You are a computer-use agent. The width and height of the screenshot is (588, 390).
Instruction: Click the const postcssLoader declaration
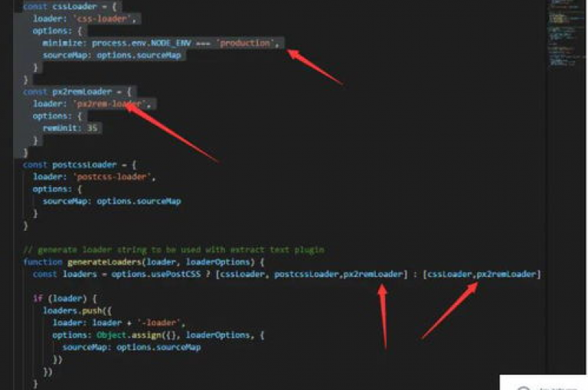[70, 165]
